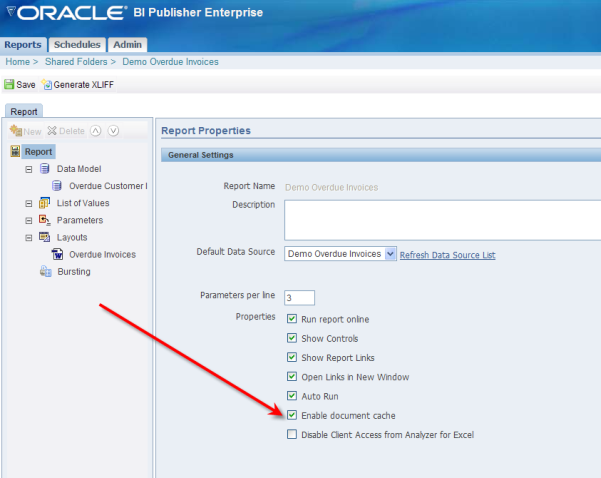The image size is (601, 478).
Task: Click the Move Down arrow icon
Action: (113, 131)
